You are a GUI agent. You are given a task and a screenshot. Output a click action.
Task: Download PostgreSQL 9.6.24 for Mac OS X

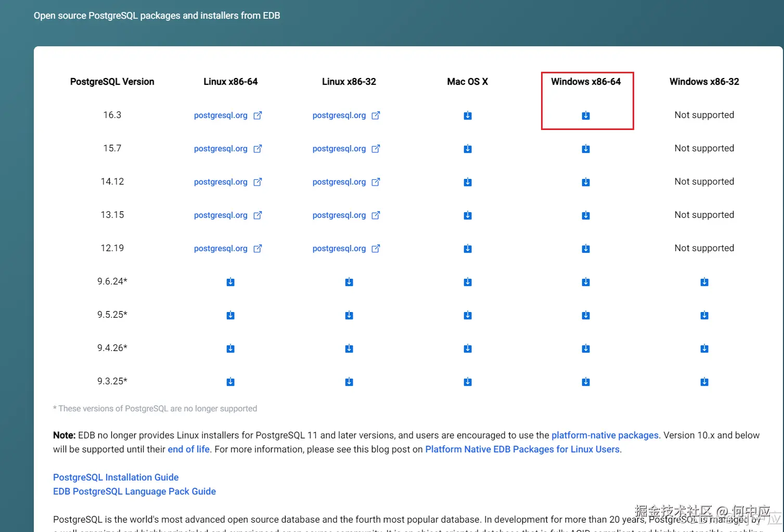pos(468,282)
